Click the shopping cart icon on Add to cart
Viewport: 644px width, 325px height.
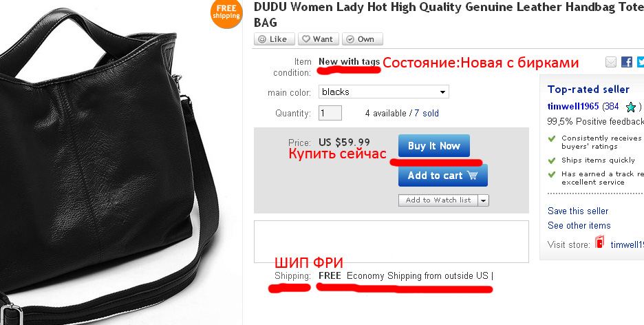(x=473, y=176)
